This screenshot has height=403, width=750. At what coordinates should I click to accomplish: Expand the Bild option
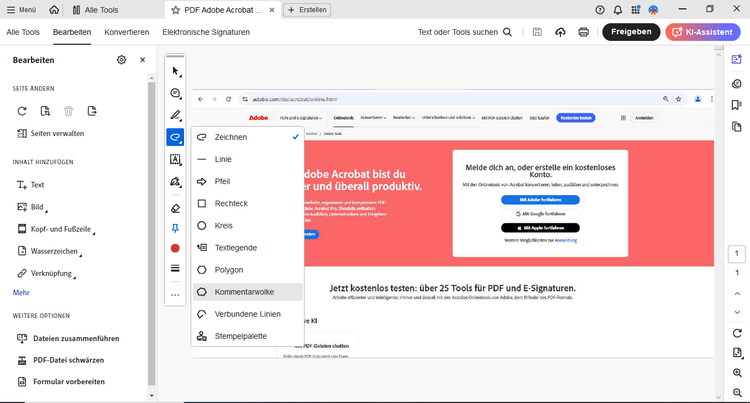click(33, 207)
